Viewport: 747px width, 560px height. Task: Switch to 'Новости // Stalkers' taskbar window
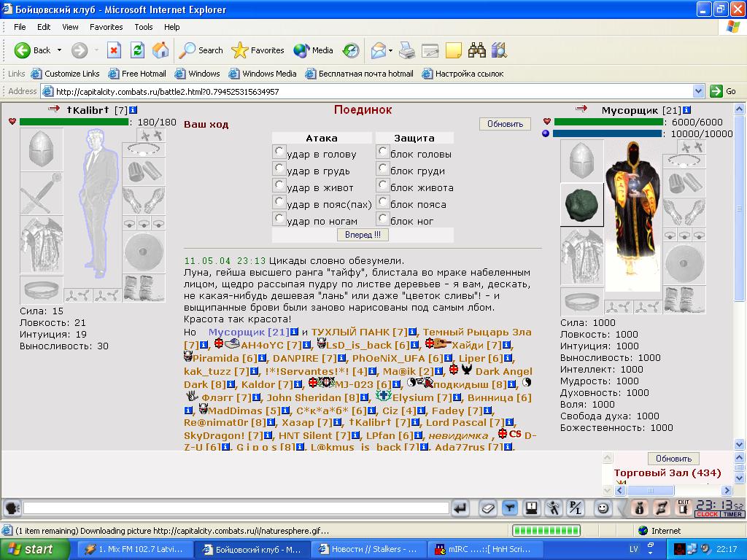(x=368, y=549)
